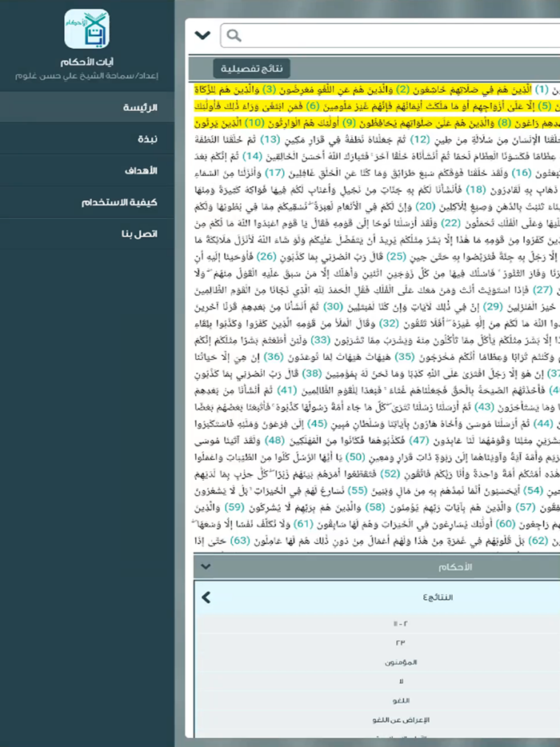Select the لا result row
The image size is (560, 747).
[x=400, y=681]
